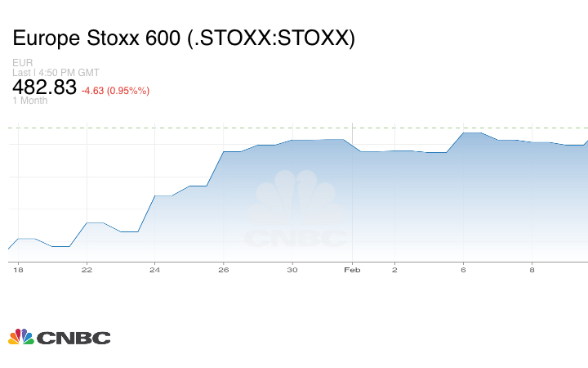Viewport: 588px width, 368px height.
Task: Click the 22 date on the x-axis
Action: point(87,270)
